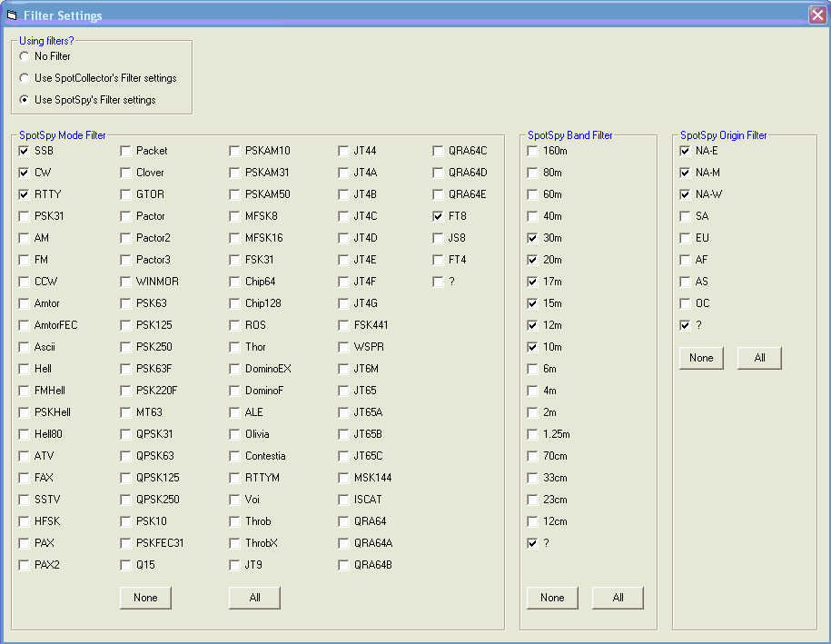Tick the QRA64C checkbox

438,151
